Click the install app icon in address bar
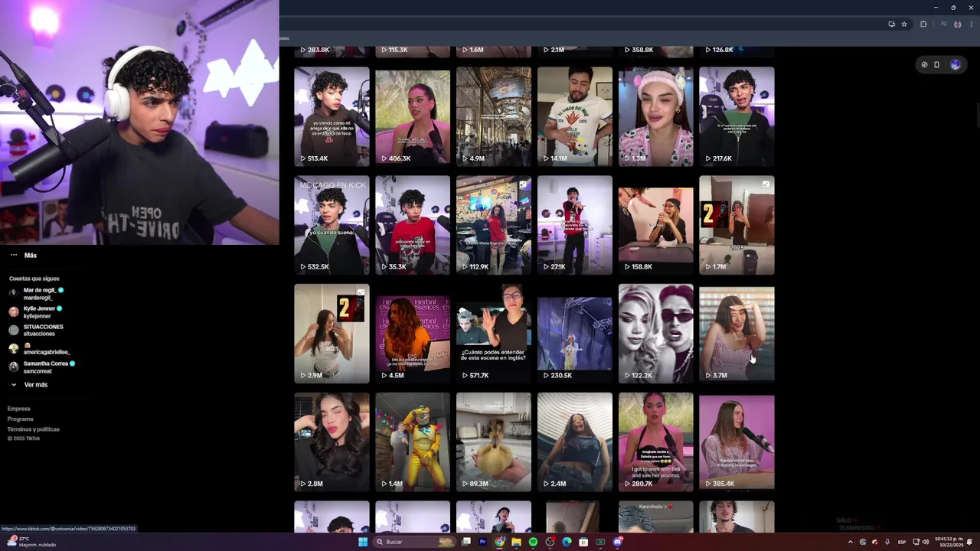Screen dimensions: 980x551 pos(891,24)
